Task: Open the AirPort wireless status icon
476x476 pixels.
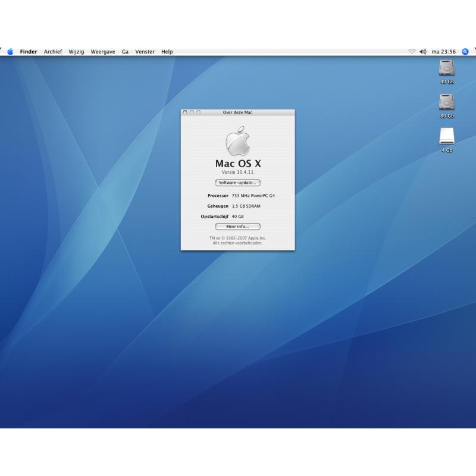Action: pos(412,52)
